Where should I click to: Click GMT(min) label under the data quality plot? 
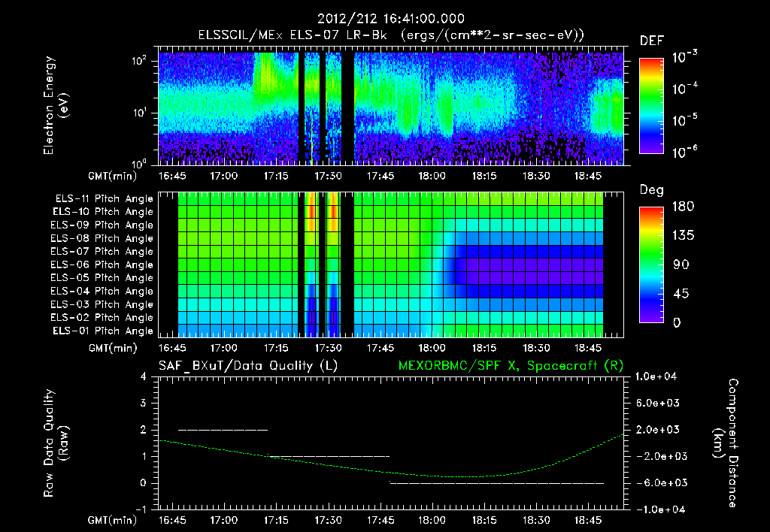[112, 520]
